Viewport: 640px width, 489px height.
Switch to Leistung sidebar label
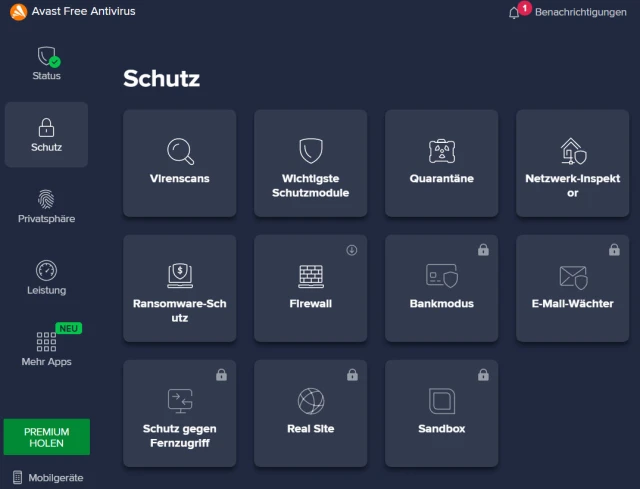point(47,290)
